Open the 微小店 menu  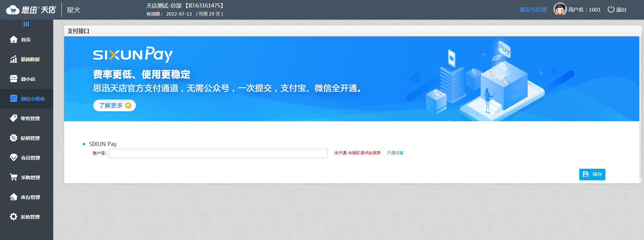[x=26, y=79]
